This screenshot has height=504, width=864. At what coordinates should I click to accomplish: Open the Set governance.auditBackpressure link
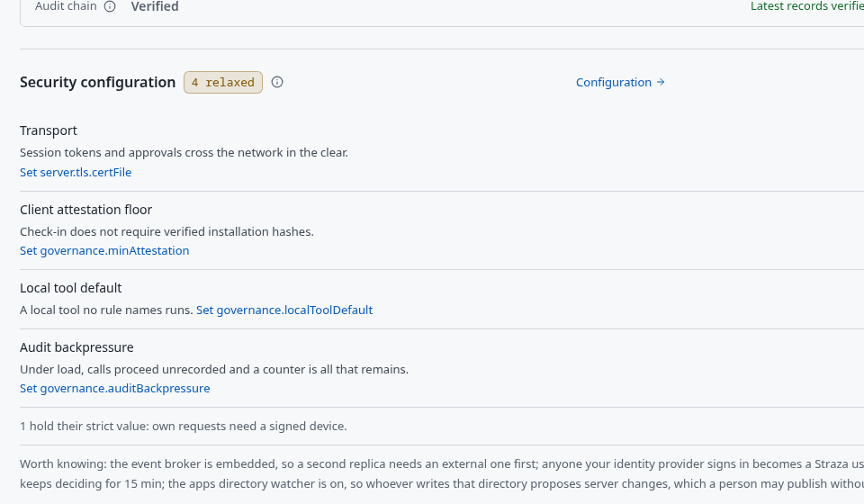[114, 388]
